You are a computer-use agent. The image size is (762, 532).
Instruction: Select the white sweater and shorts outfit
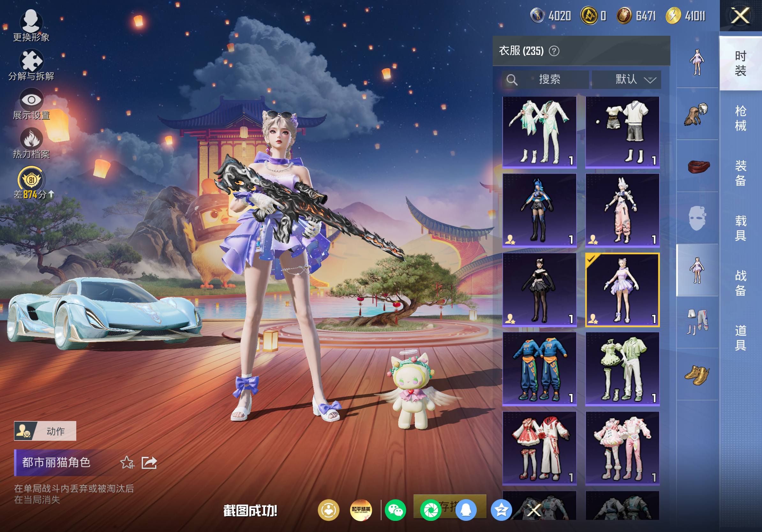coord(623,132)
